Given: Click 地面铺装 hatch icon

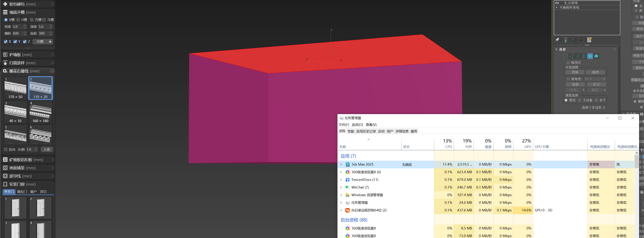Looking at the screenshot, I should (x=5, y=168).
